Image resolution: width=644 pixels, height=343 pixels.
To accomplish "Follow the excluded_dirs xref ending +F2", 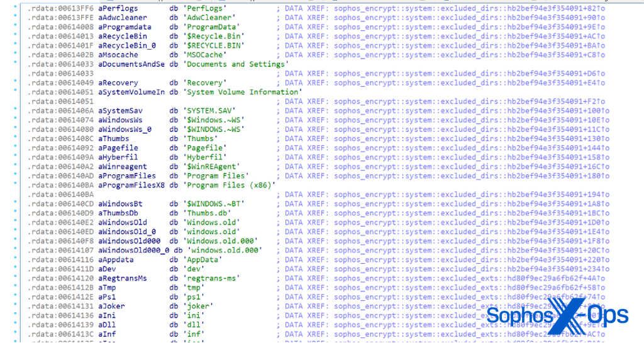I will click(469, 101).
